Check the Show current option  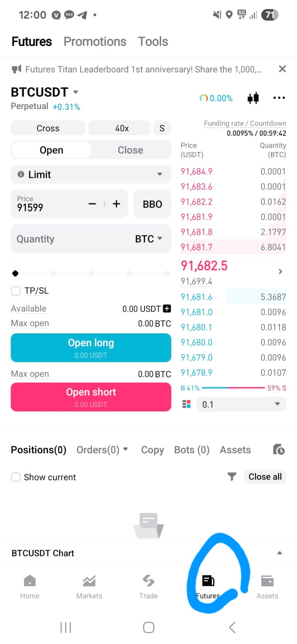tap(16, 477)
